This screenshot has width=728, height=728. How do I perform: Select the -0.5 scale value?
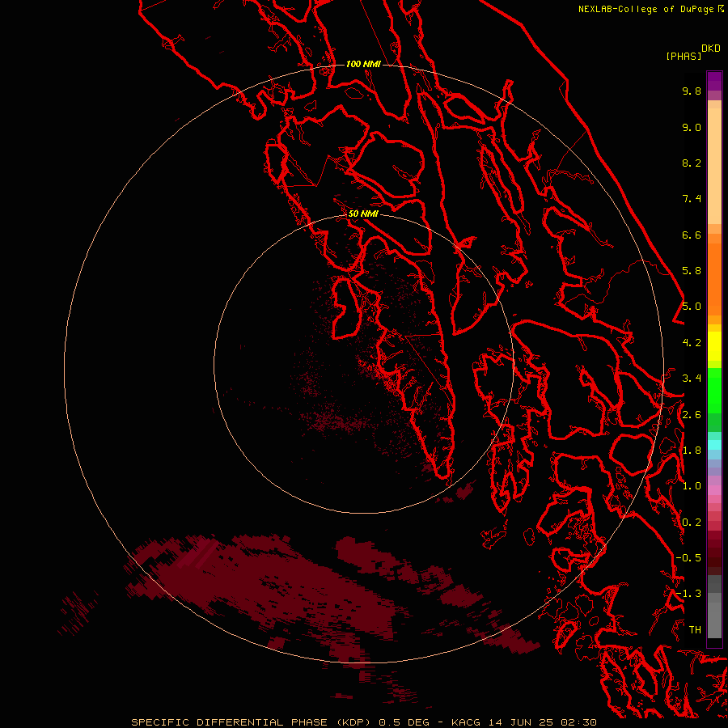point(688,558)
